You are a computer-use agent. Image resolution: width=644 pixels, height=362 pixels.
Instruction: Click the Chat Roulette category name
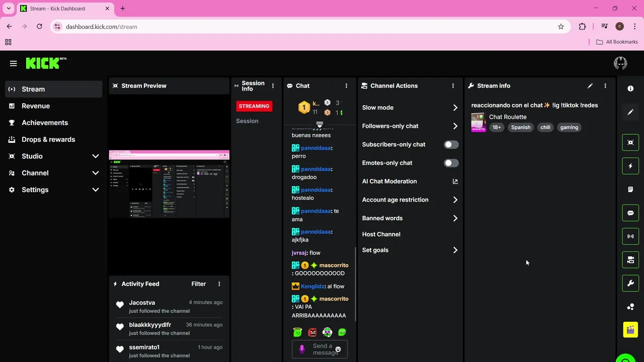coord(508,117)
